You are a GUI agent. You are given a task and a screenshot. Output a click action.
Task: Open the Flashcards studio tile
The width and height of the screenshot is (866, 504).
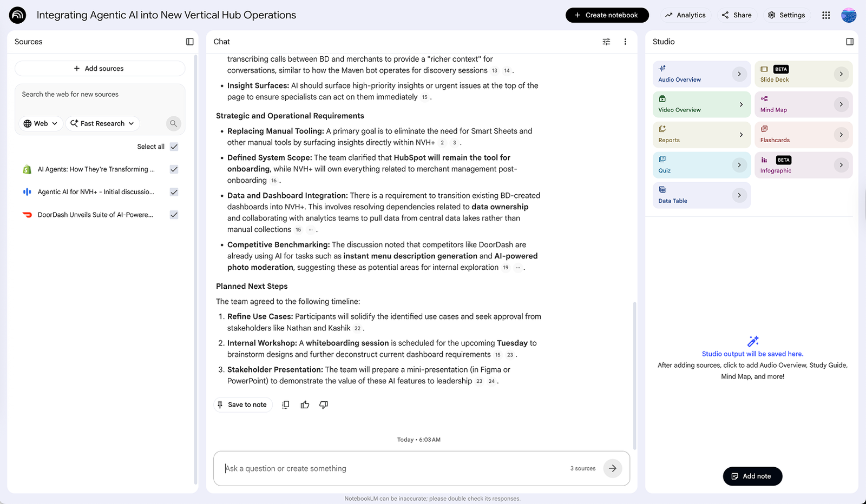coord(803,135)
